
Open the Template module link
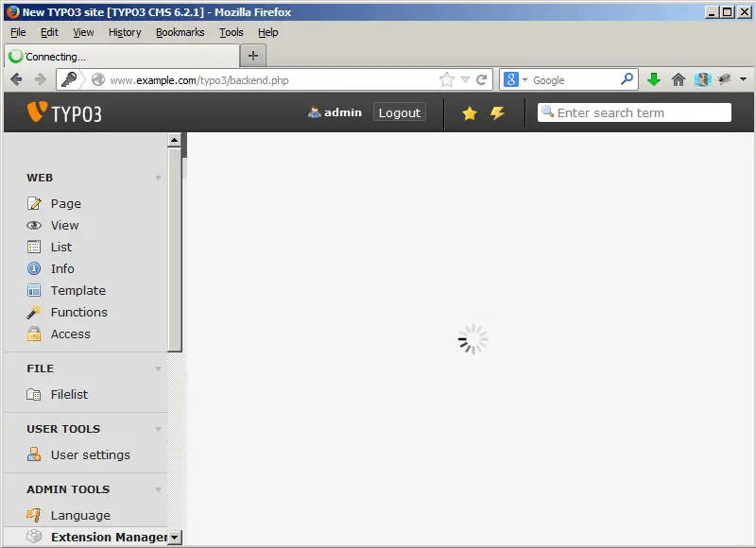[x=78, y=291]
